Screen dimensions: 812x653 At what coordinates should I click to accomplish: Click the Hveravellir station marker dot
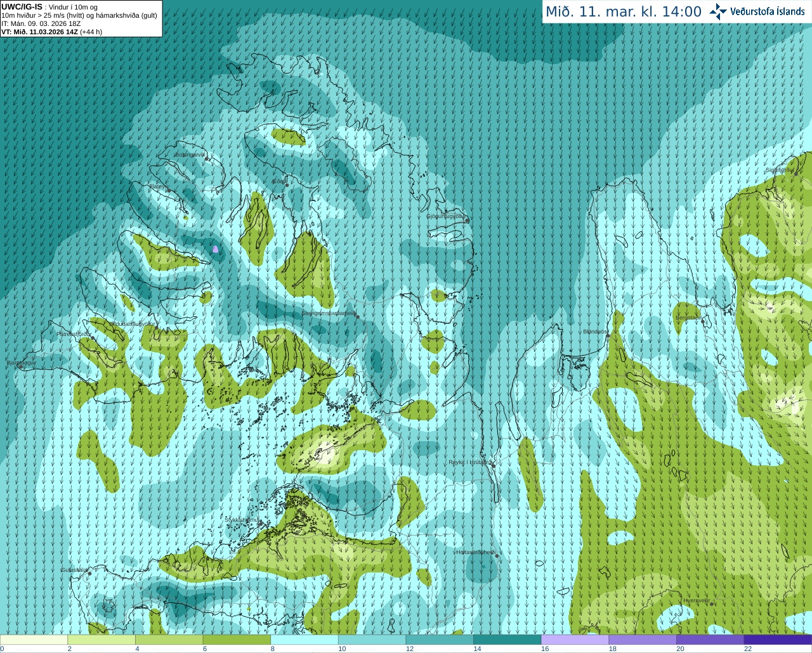click(x=712, y=604)
